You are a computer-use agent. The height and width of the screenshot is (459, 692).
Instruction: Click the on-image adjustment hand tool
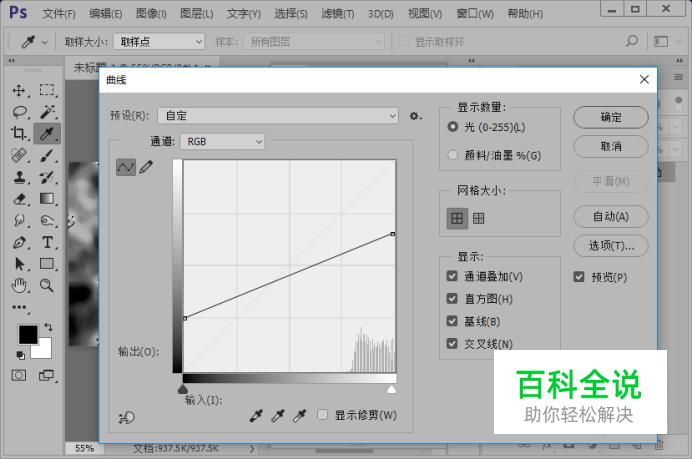[x=127, y=417]
